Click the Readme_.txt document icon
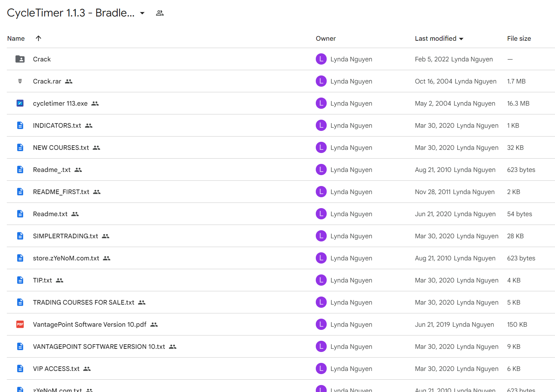Viewport: 555px width, 392px height. (20, 170)
